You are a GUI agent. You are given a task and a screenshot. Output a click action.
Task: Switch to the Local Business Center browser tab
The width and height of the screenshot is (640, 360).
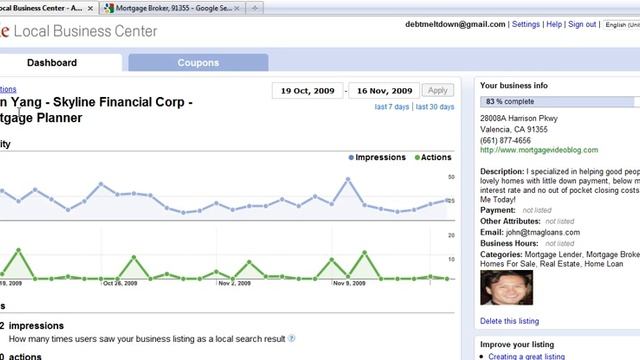coord(48,8)
